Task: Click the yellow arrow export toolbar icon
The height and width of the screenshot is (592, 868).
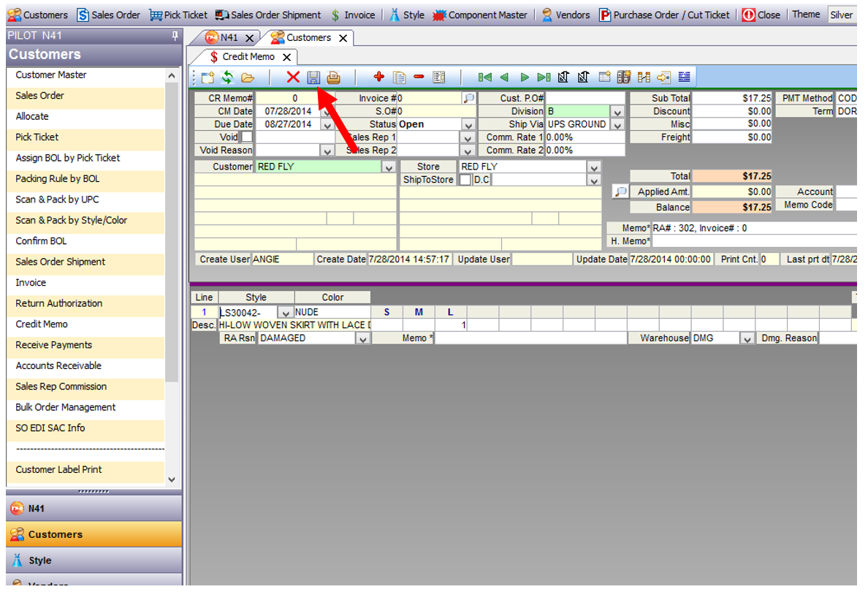Action: (x=663, y=77)
